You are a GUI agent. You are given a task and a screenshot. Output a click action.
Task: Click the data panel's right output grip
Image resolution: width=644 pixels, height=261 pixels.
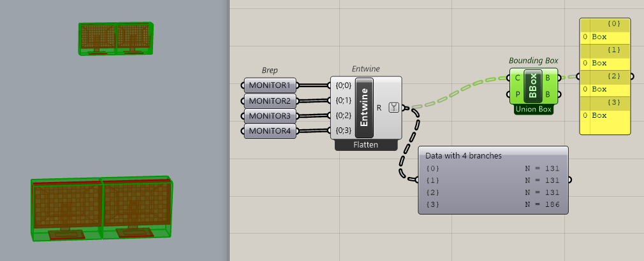point(570,180)
